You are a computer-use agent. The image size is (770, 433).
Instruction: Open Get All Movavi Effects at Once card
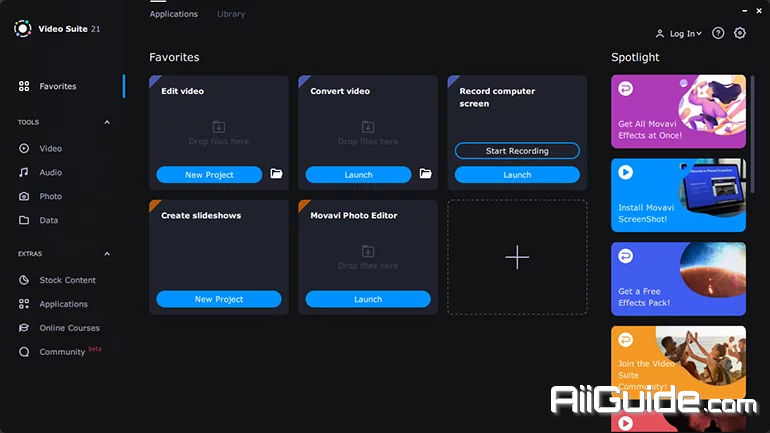click(x=678, y=111)
